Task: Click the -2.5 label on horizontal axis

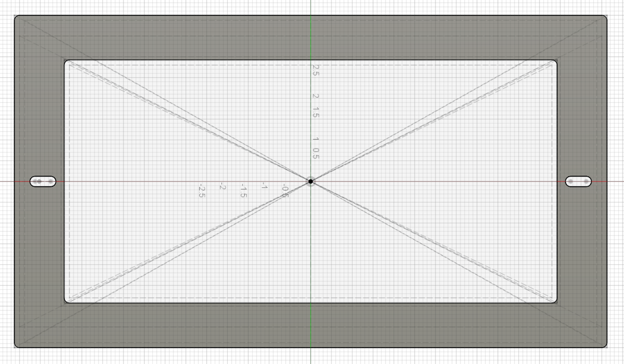Action: 201,192
